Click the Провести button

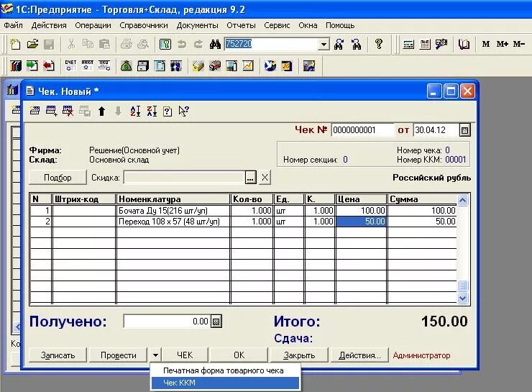(119, 355)
